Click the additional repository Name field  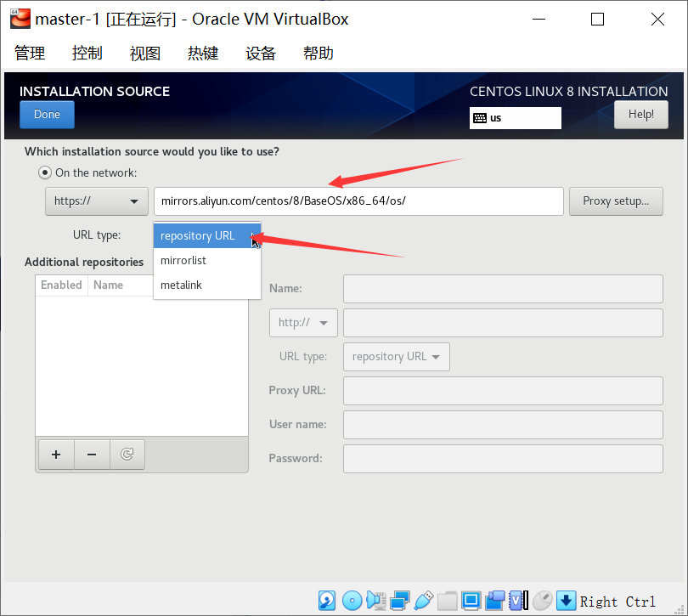[503, 289]
